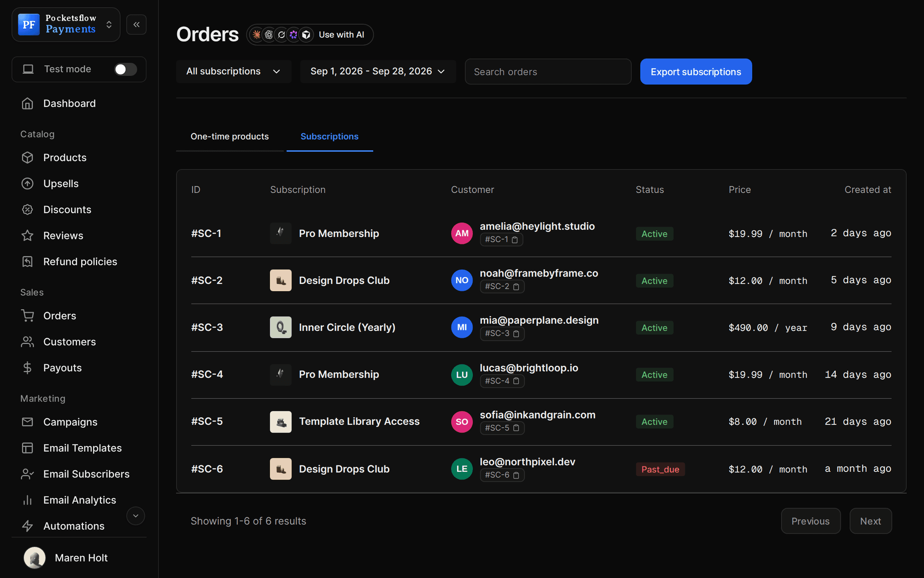Screen dimensions: 924x578
Task: Click the Active status in row #SC-3
Action: [x=654, y=328]
